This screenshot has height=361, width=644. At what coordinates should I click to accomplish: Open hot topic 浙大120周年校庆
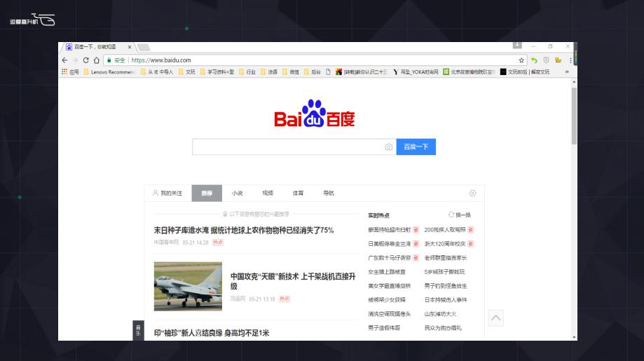[x=445, y=243]
